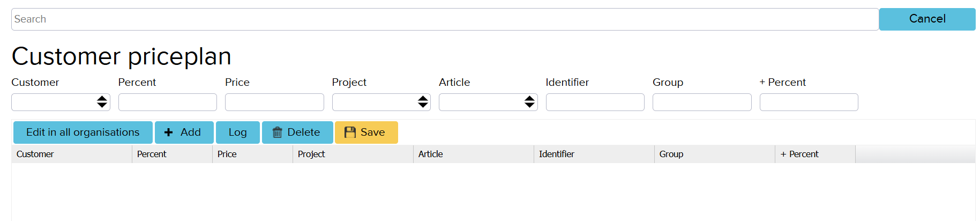Click the trash icon on Delete button
The width and height of the screenshot is (980, 221).
click(x=277, y=132)
